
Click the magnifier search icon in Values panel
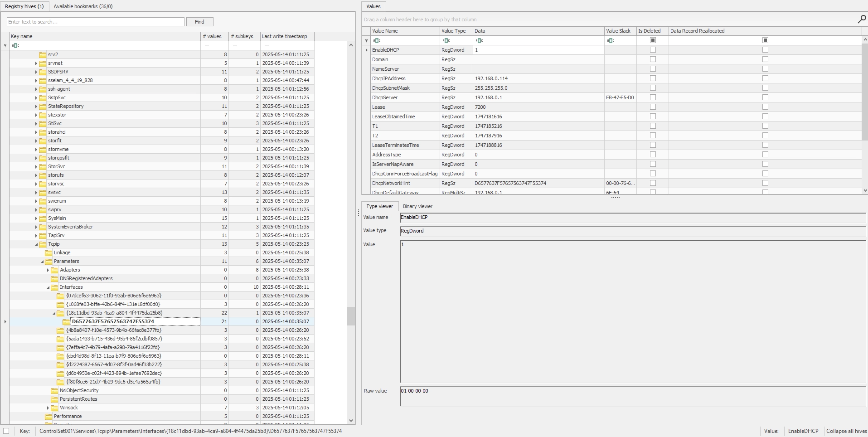pos(861,19)
